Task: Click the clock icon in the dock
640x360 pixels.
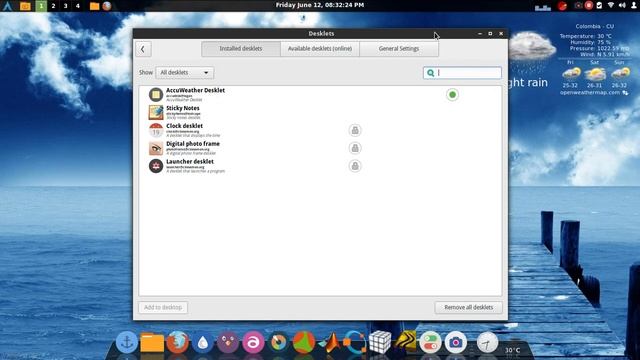Action: click(x=487, y=342)
